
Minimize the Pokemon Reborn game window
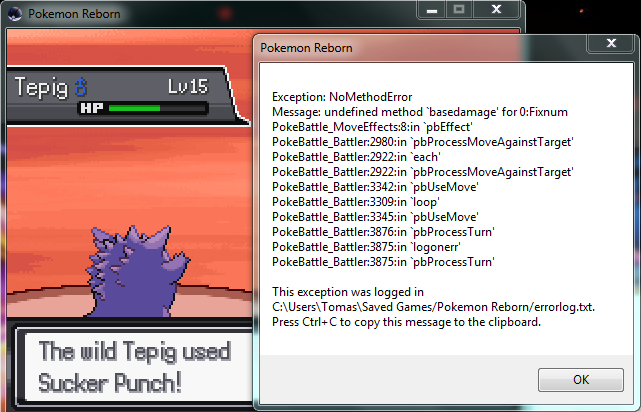pyautogui.click(x=432, y=10)
